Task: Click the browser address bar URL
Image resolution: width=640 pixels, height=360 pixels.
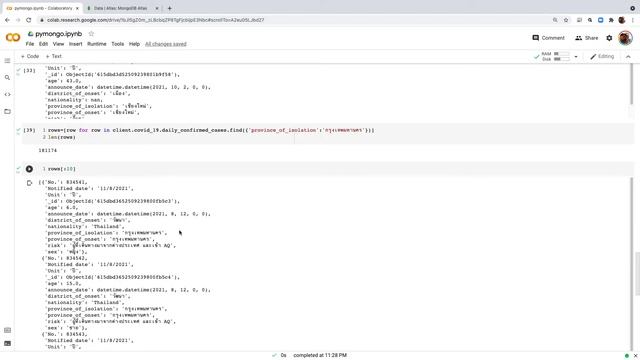Action: pyautogui.click(x=156, y=20)
